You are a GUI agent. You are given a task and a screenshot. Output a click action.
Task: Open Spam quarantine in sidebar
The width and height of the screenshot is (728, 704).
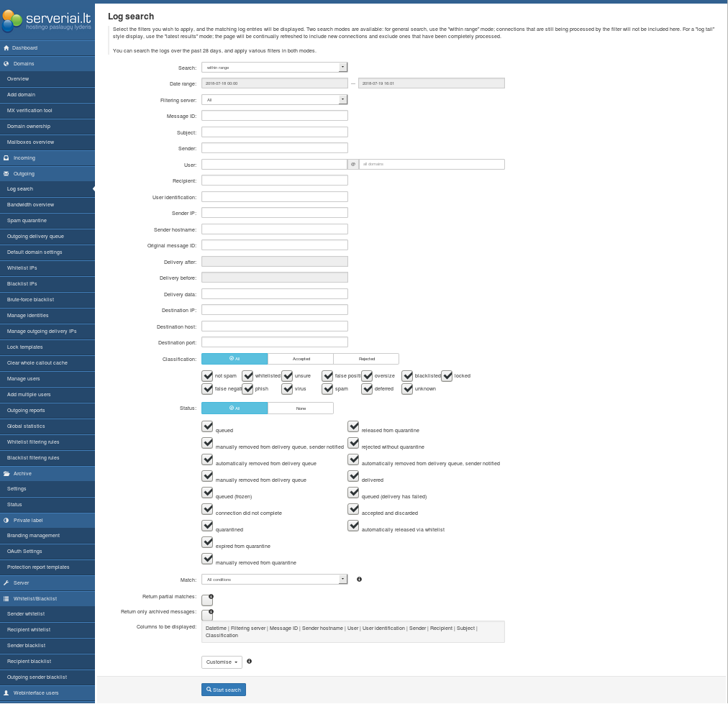[27, 221]
